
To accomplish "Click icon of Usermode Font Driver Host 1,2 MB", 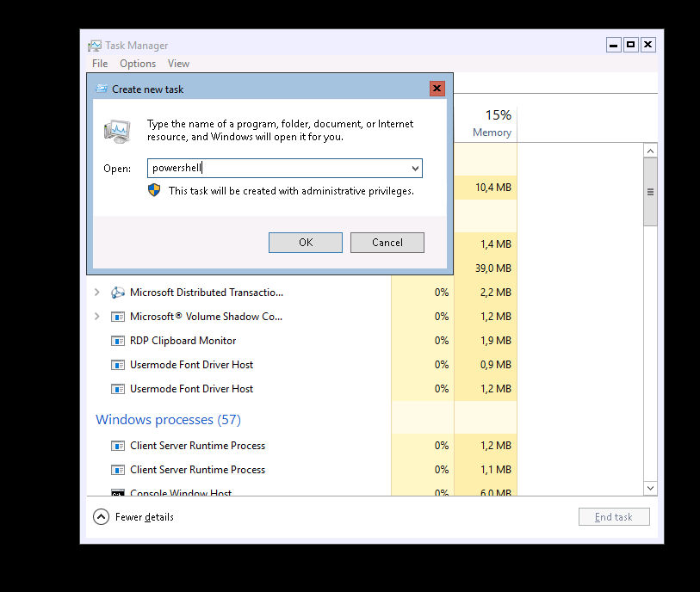I will (118, 389).
